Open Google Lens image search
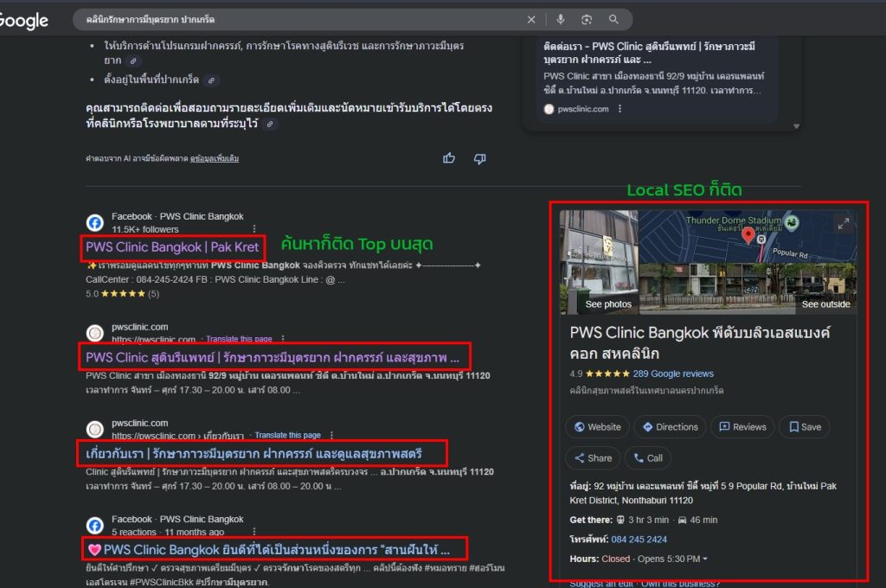Image resolution: width=886 pixels, height=588 pixels. [x=587, y=20]
